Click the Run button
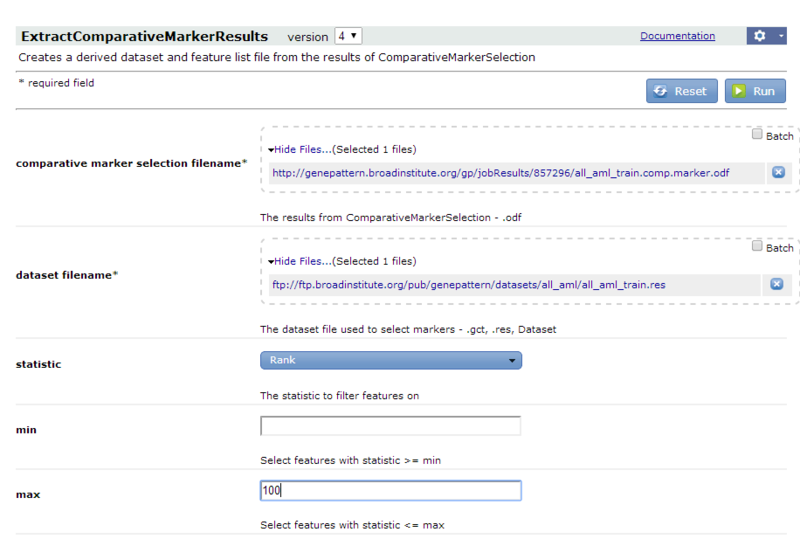This screenshot has height=539, width=800. point(755,91)
